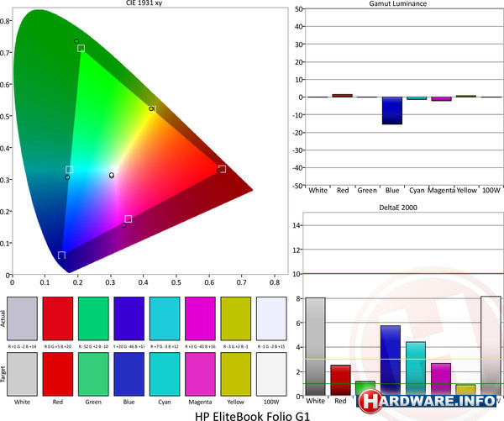Viewport: 504px width, 421px height.
Task: Click the White bar in DeltaE 2000
Action: pyautogui.click(x=315, y=346)
